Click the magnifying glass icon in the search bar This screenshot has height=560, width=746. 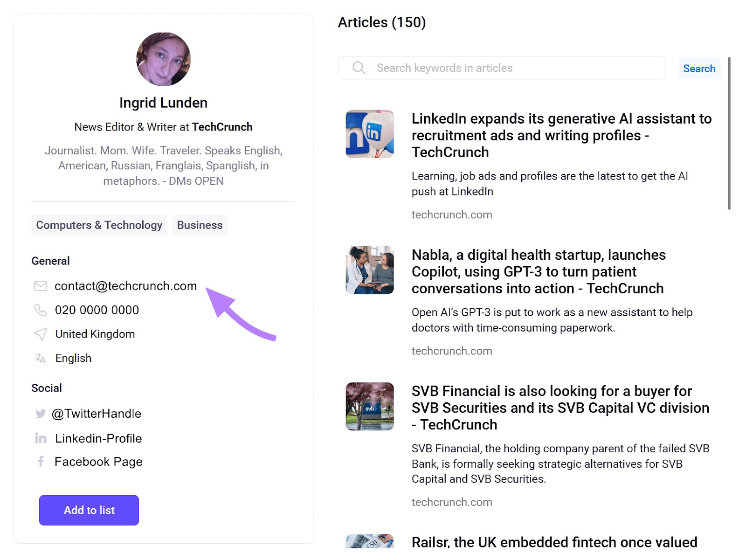(x=359, y=68)
